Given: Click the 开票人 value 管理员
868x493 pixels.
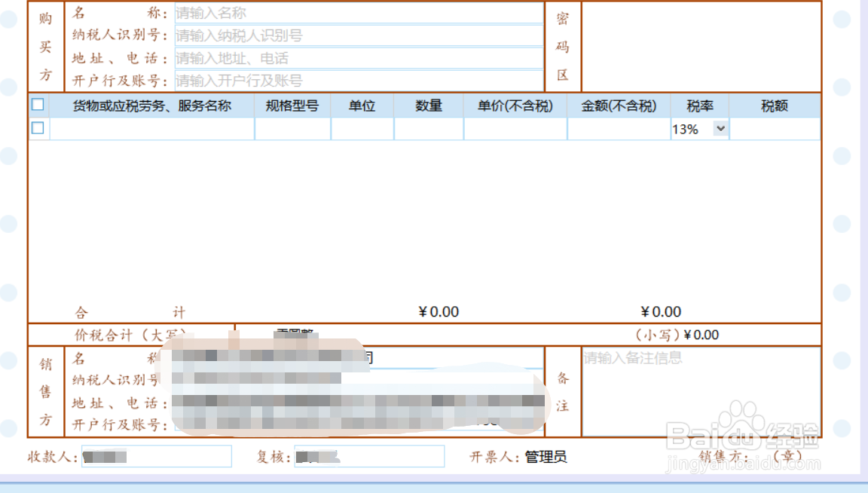Looking at the screenshot, I should [546, 457].
